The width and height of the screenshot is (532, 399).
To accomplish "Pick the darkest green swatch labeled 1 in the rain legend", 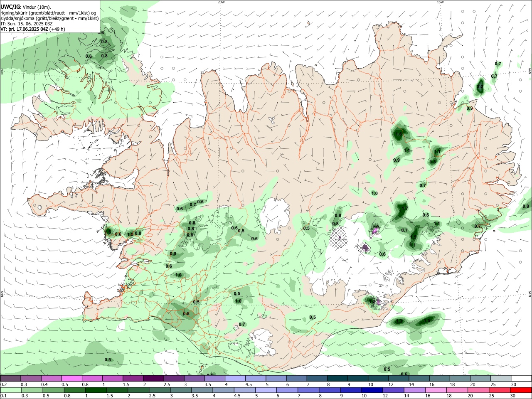I will 96,390.
